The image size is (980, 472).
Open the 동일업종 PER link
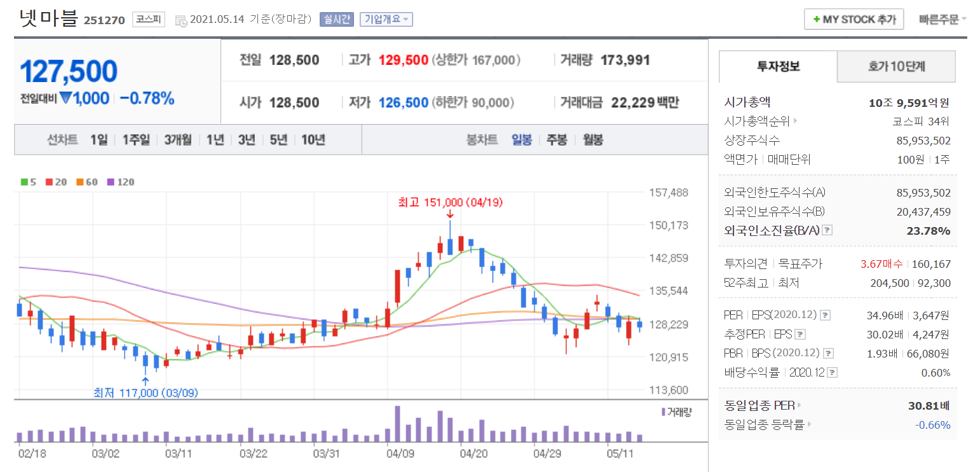(x=759, y=406)
